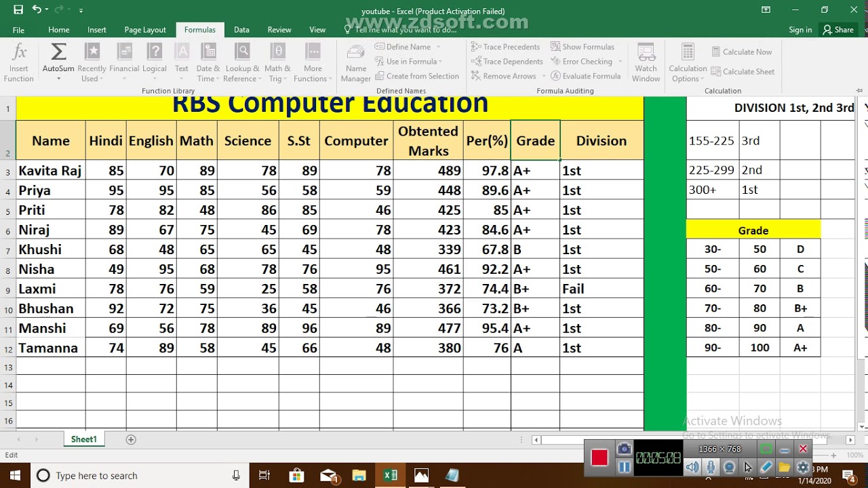Select the Kavita Raj name cell
The width and height of the screenshot is (868, 488).
51,171
